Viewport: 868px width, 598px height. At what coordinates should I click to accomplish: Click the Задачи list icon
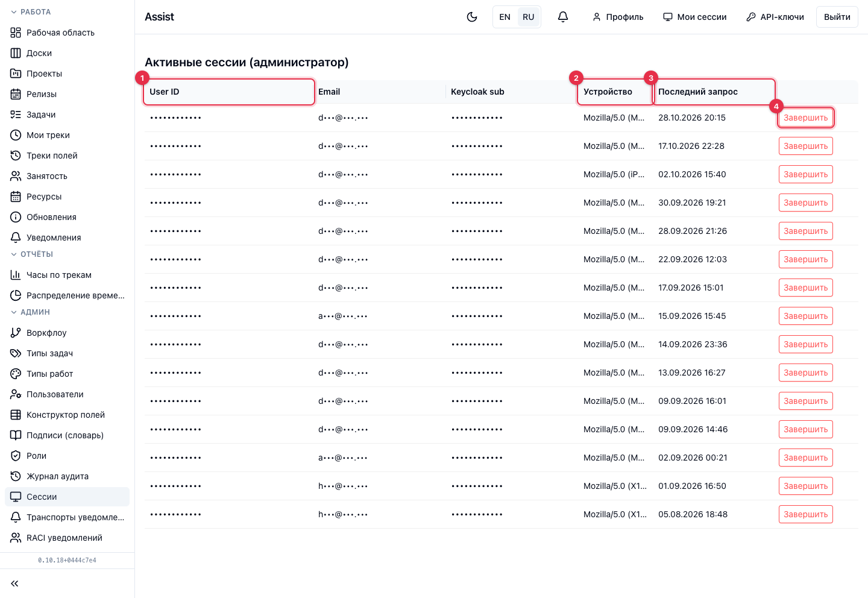point(16,115)
